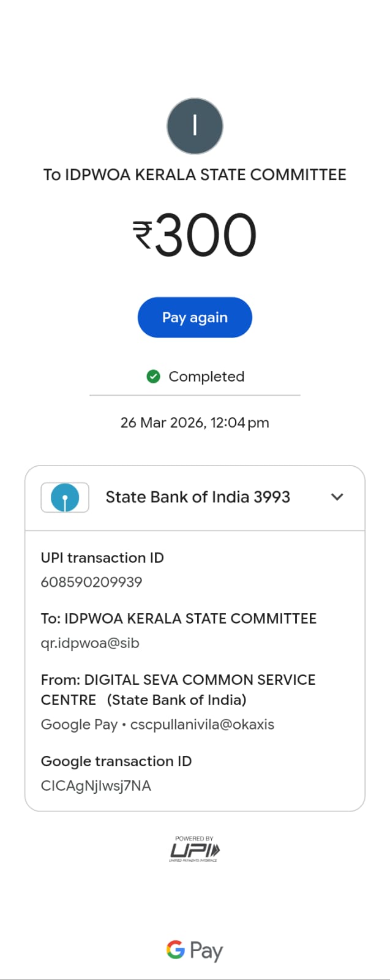Image resolution: width=390 pixels, height=980 pixels.
Task: Click To: IDPWOA KERALA STATE COMMITTEE detail line
Action: [x=179, y=619]
